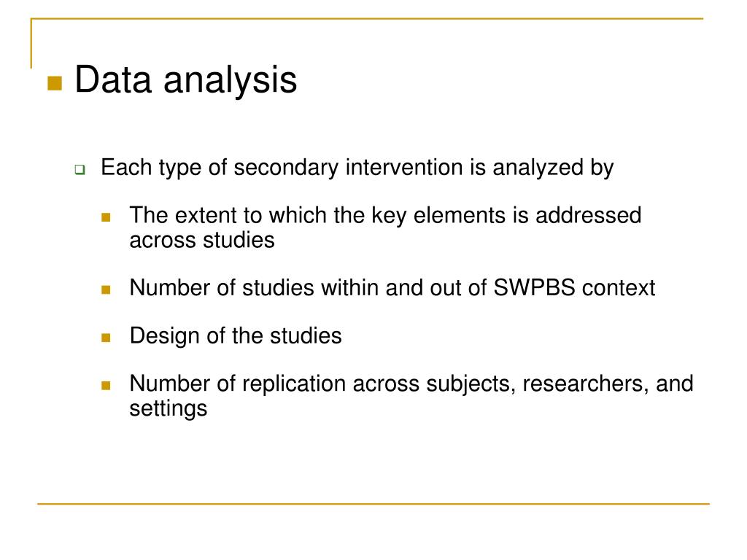Click the gold horizontal line at slide bottom
The height and width of the screenshot is (560, 747).
373,503
